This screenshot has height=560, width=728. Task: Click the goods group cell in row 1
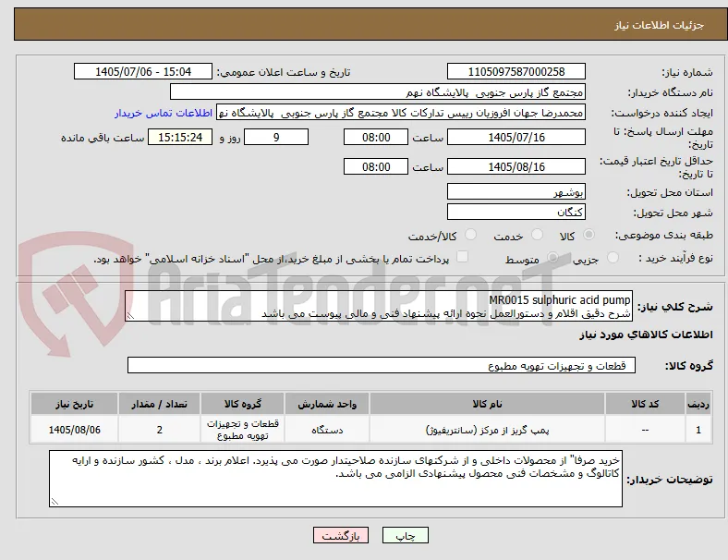pos(242,430)
